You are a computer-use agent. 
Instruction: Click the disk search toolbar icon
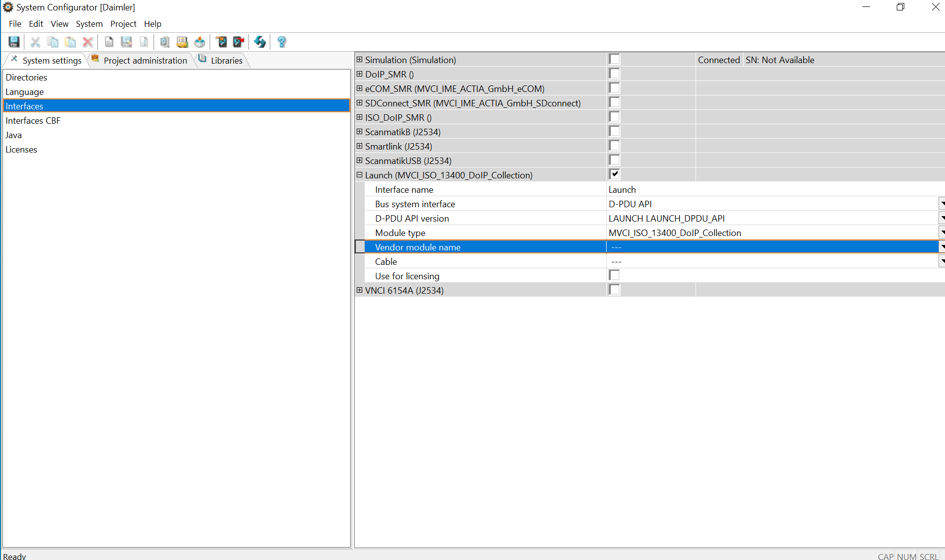(x=165, y=42)
